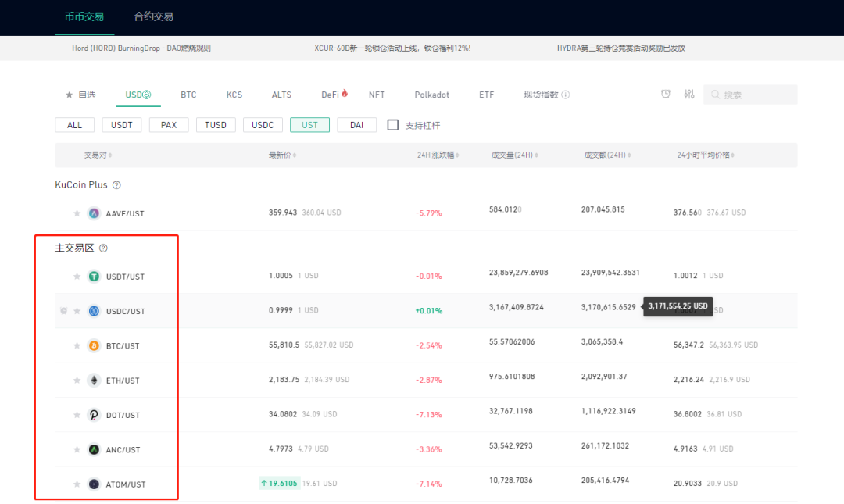Open the ATOM/UST trading pair row
Screen dimensions: 844x504
coord(426,484)
